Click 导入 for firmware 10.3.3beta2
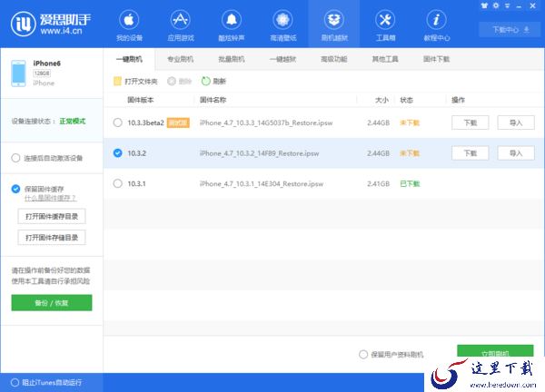This screenshot has height=392, width=545. (516, 122)
